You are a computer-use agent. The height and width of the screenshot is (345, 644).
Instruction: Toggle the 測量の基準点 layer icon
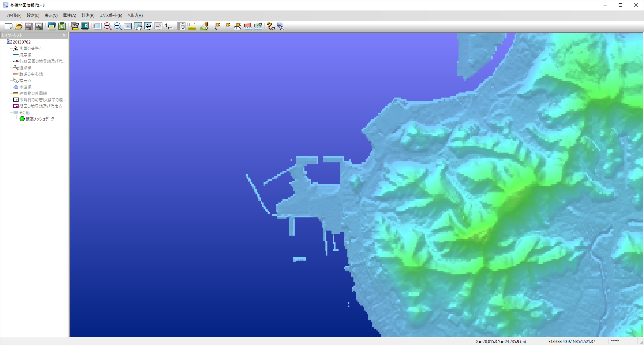(16, 48)
